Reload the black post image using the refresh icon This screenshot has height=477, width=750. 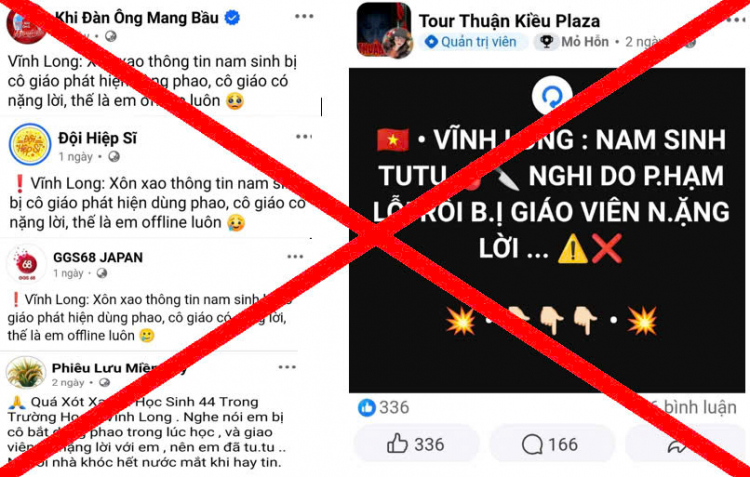552,96
